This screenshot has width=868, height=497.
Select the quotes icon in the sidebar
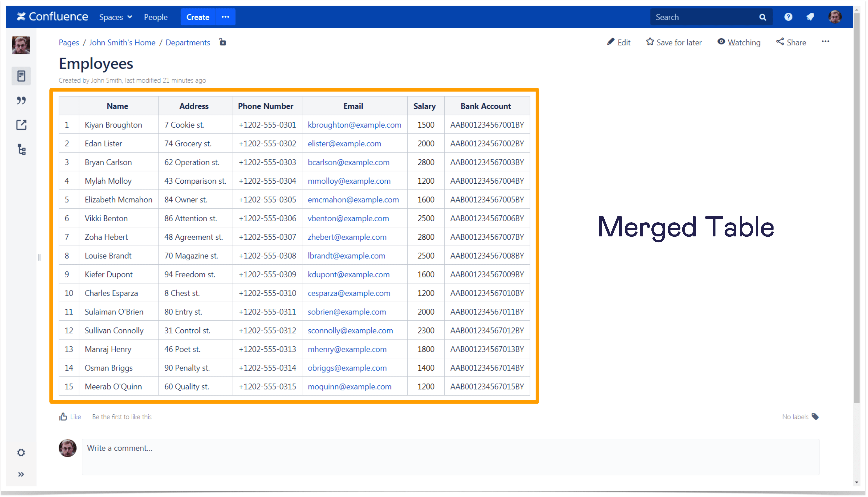tap(21, 101)
